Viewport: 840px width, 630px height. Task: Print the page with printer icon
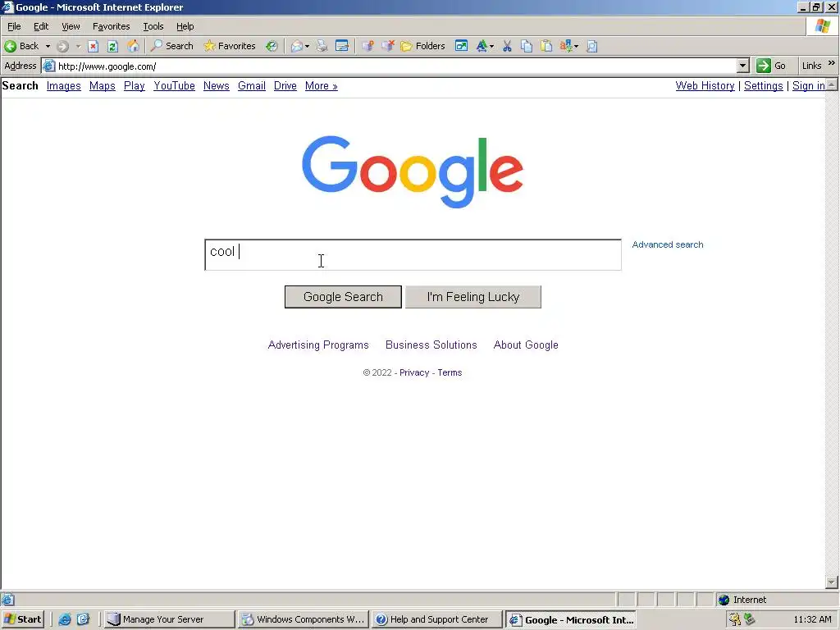(322, 46)
